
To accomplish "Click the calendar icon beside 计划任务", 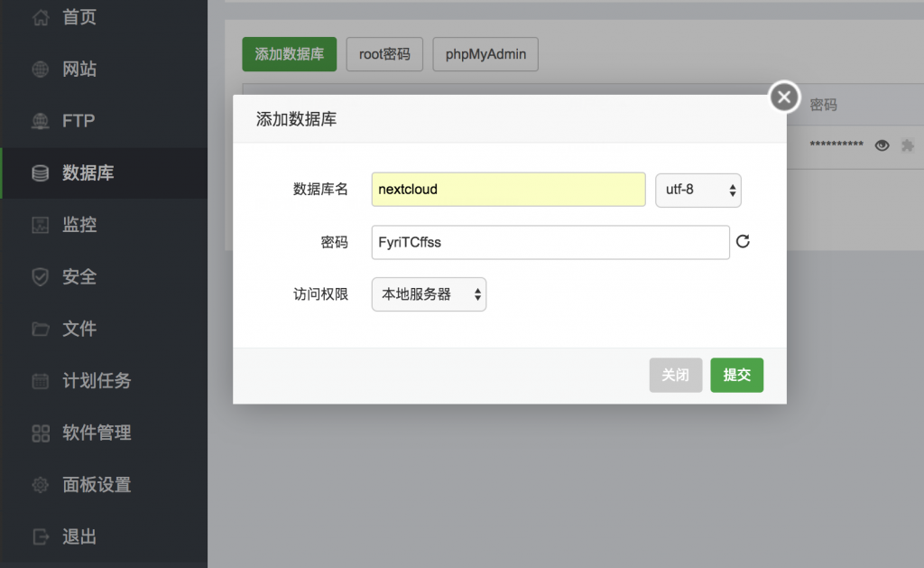I will (40, 380).
